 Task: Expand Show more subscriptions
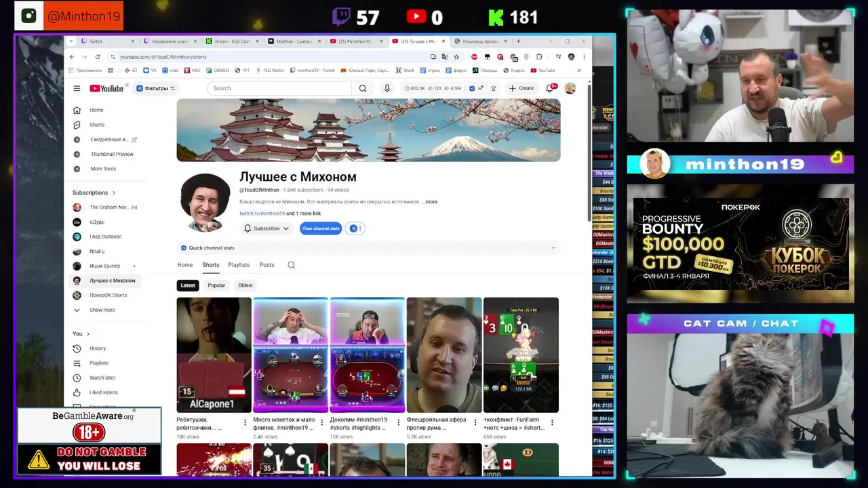point(102,310)
